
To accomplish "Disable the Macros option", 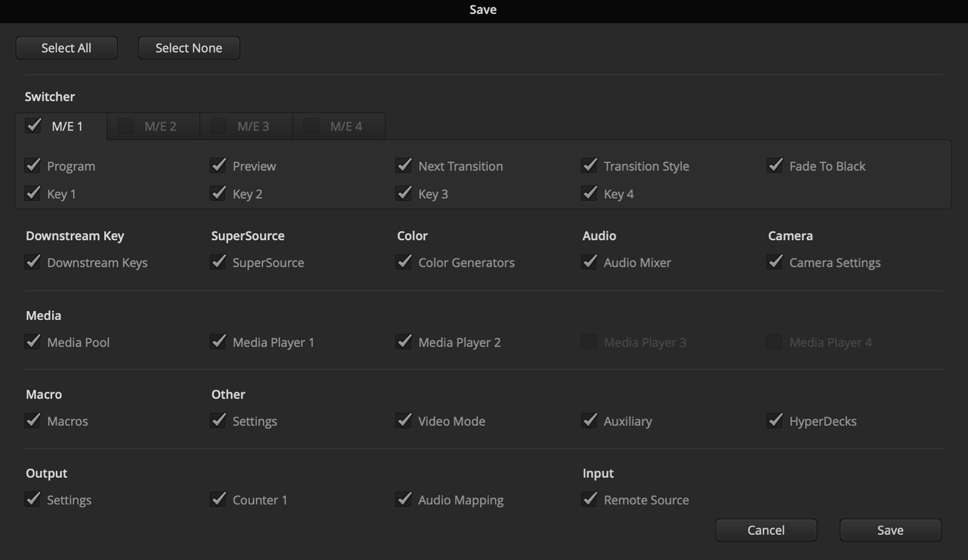I will (33, 421).
